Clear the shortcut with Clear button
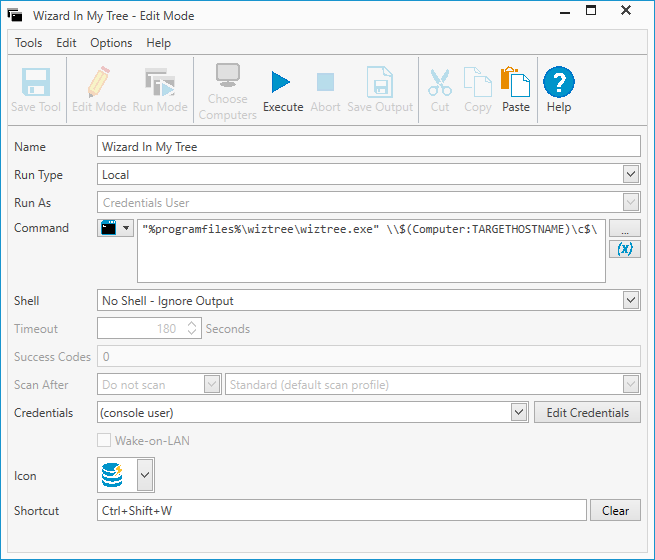 615,510
